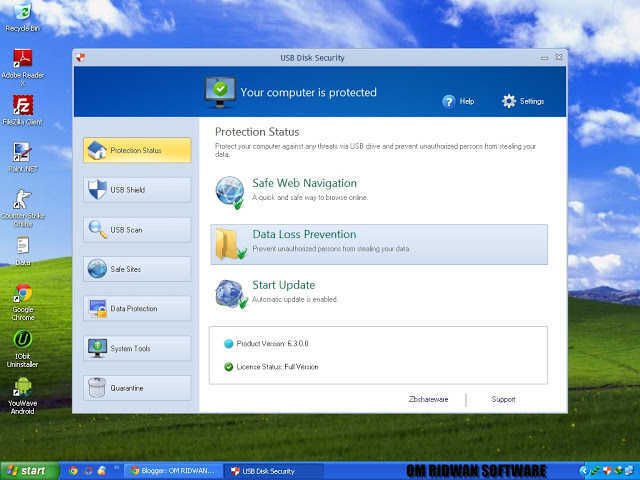
Task: Click the USB Disk Security shield tray icon
Action: point(607,471)
